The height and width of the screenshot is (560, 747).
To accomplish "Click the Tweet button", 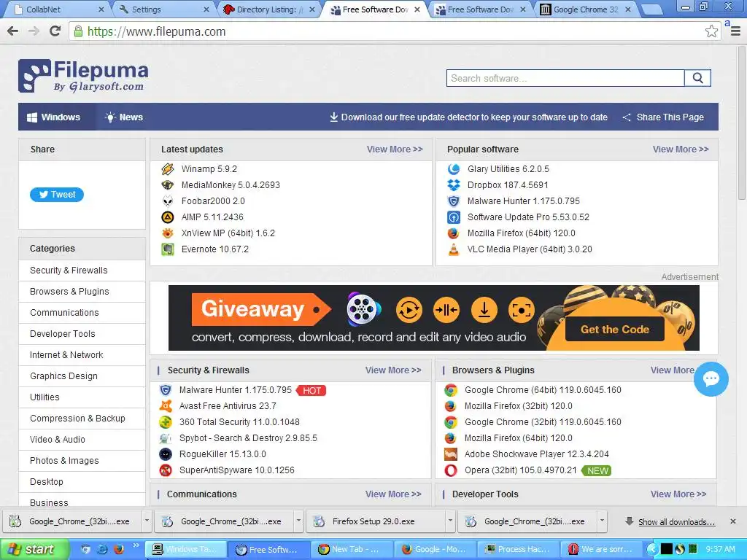I will (57, 194).
